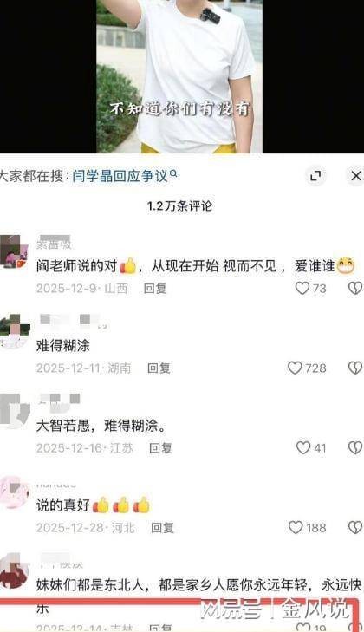Dislike the Shanxi comment using the broken heart
Image resolution: width=364 pixels, height=632 pixels.
tap(355, 288)
